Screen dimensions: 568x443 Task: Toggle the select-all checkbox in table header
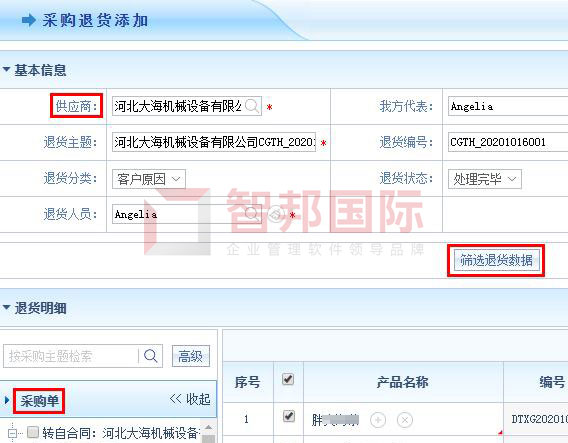click(x=288, y=379)
